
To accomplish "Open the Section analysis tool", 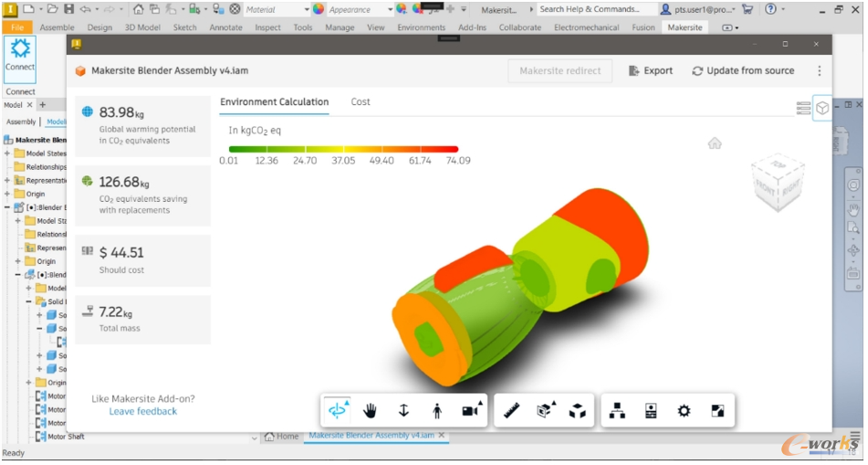I will (x=546, y=411).
